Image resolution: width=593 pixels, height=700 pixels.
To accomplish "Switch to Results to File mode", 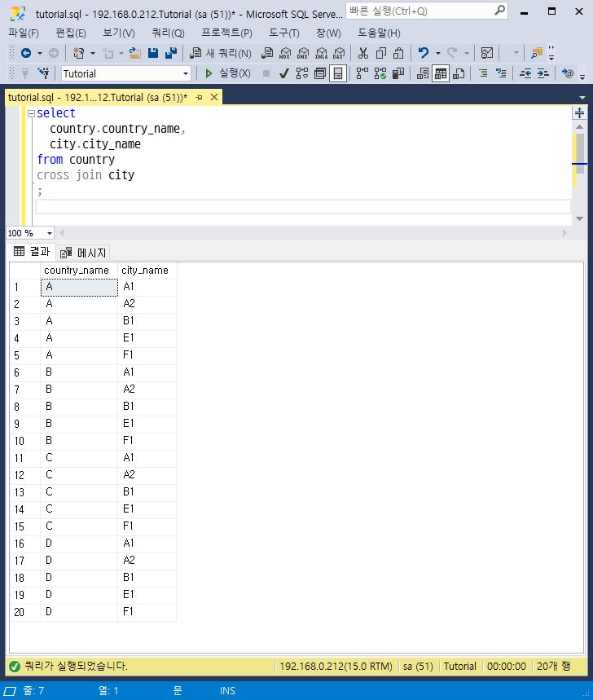I will 459,73.
